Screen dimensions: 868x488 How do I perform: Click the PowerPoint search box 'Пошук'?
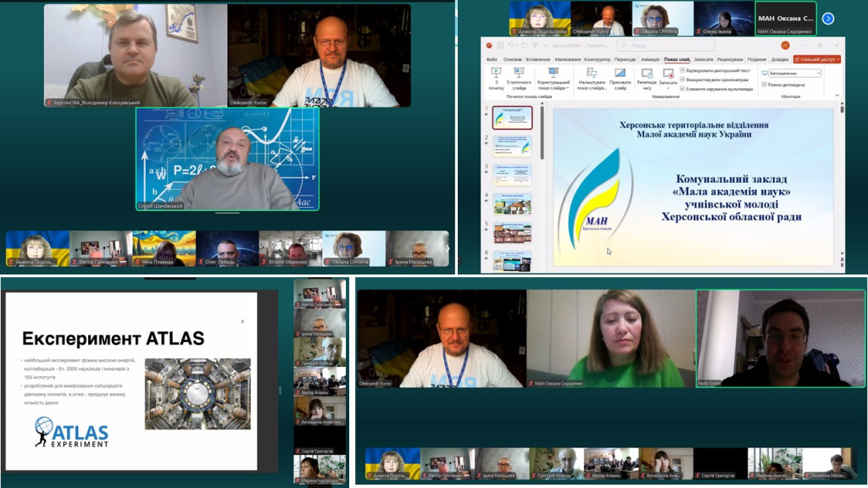pyautogui.click(x=665, y=46)
